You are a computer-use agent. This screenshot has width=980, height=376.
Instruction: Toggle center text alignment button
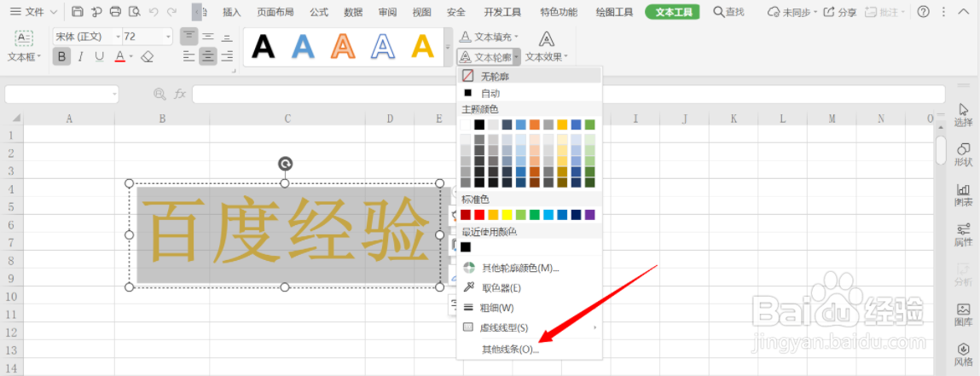208,57
